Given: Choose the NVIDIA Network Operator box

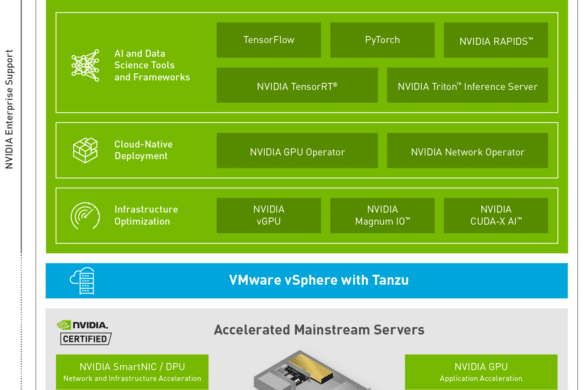Looking at the screenshot, I should pyautogui.click(x=467, y=150).
